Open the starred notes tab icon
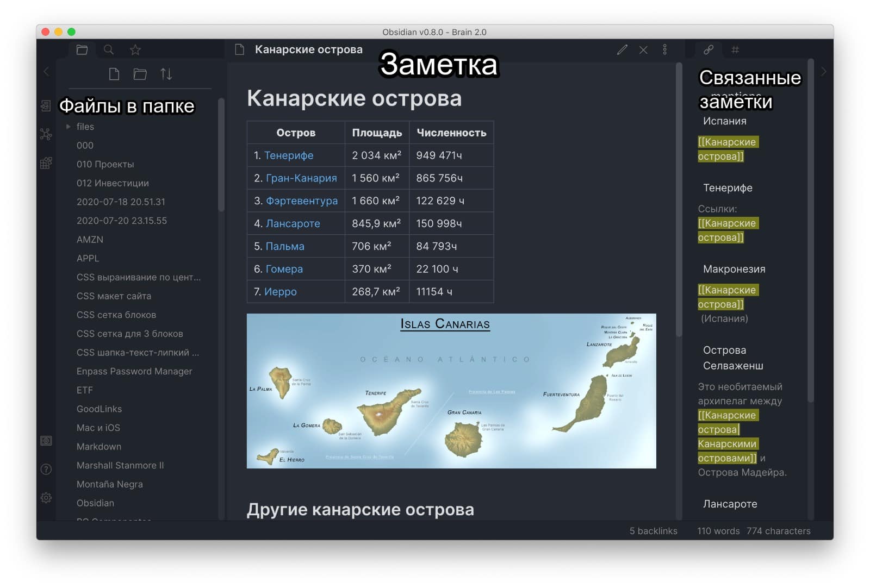Image resolution: width=870 pixels, height=588 pixels. click(135, 50)
